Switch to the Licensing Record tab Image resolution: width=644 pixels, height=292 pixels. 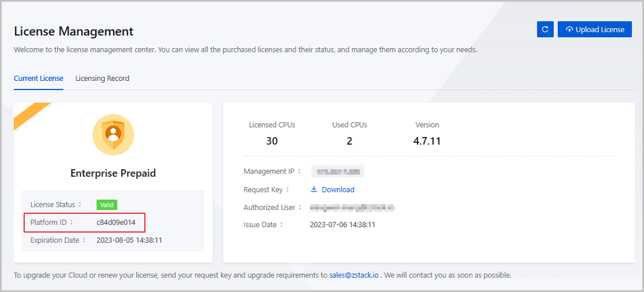pyautogui.click(x=102, y=78)
